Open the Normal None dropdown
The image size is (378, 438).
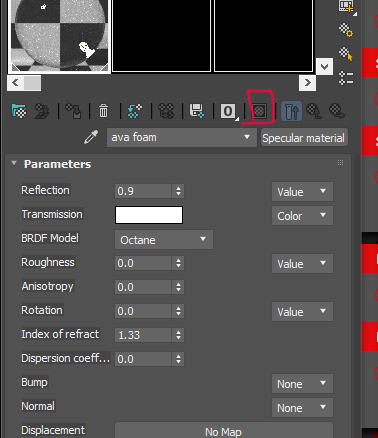[302, 408]
